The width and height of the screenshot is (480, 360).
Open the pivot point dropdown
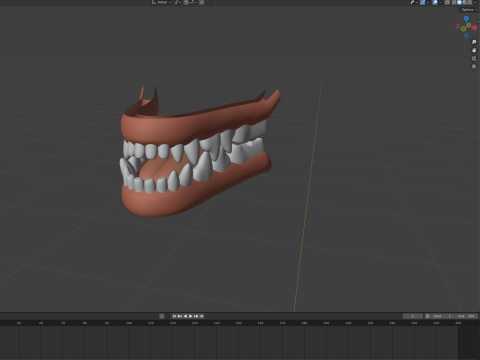click(178, 2)
